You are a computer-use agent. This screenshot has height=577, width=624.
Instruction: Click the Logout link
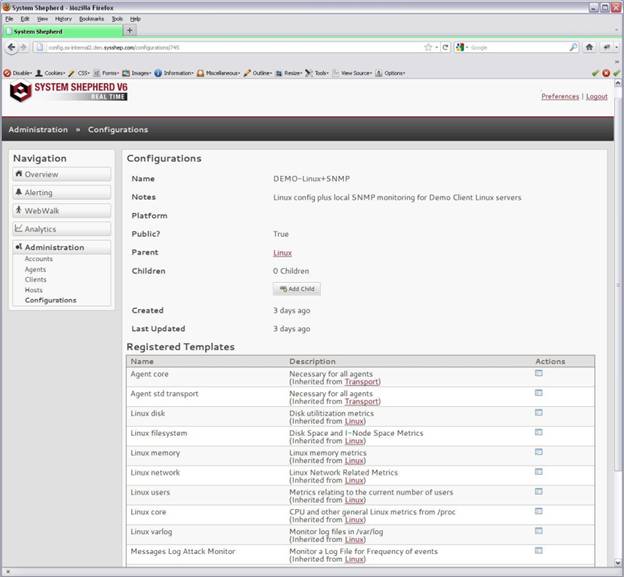click(x=597, y=96)
